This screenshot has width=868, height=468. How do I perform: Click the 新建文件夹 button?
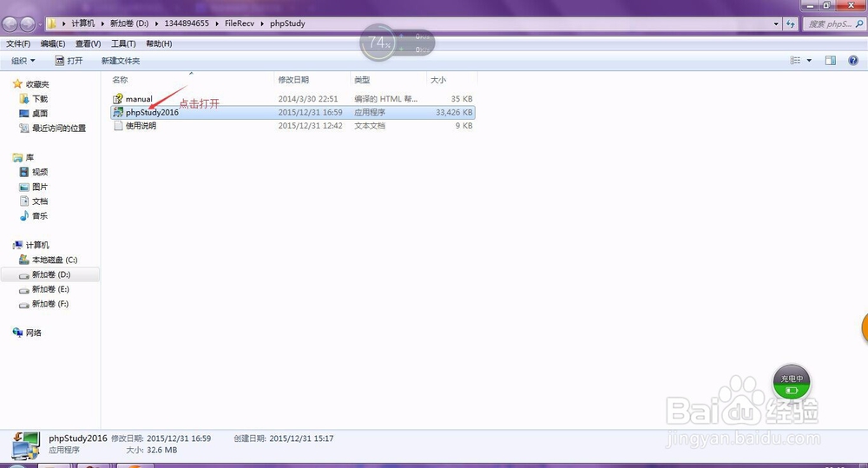pos(120,61)
